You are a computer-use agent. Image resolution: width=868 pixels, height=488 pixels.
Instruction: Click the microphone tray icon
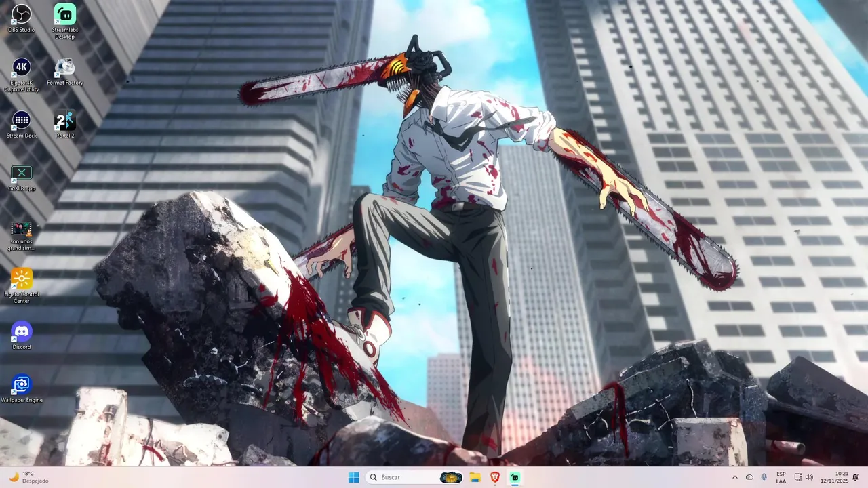pyautogui.click(x=764, y=477)
